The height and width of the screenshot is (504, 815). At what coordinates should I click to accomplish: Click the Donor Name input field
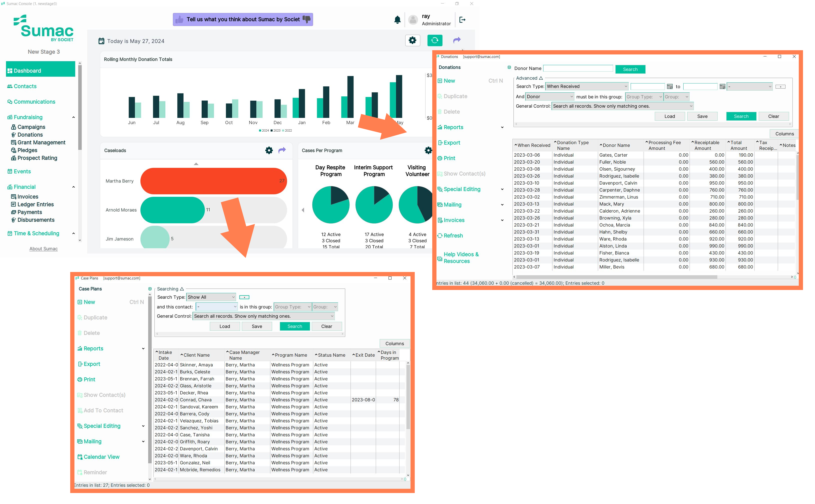(578, 68)
